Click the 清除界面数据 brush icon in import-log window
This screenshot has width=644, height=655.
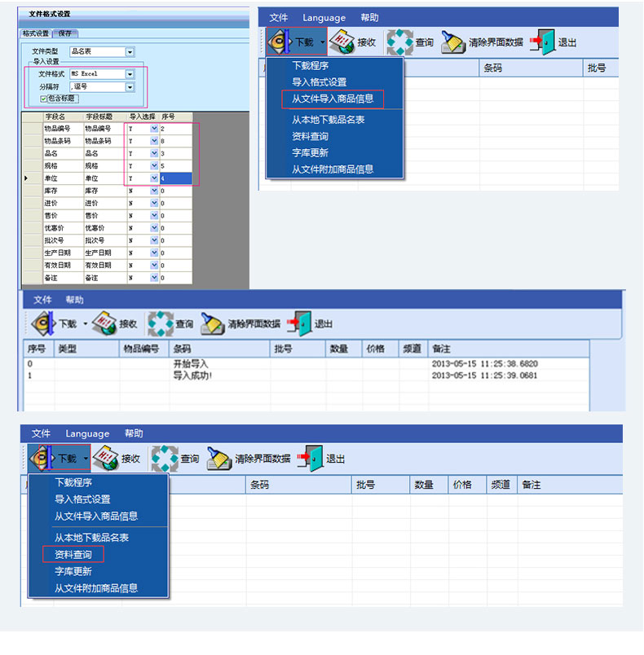click(213, 323)
